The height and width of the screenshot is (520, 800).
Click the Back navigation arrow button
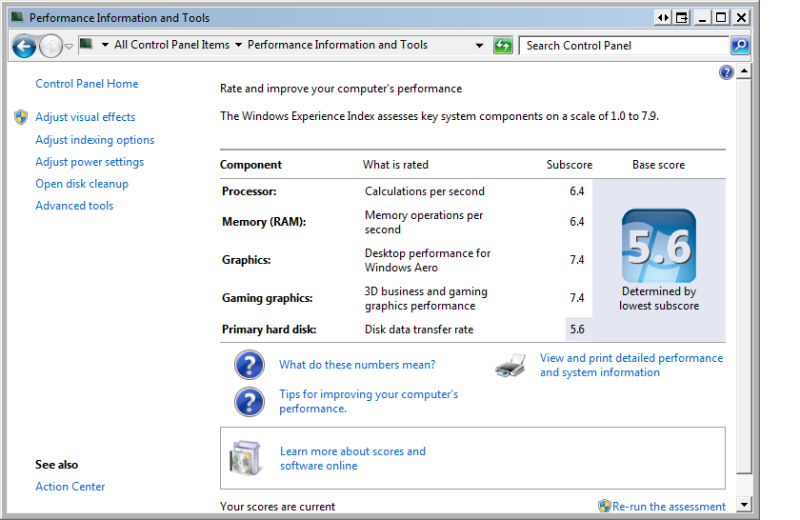tap(24, 46)
